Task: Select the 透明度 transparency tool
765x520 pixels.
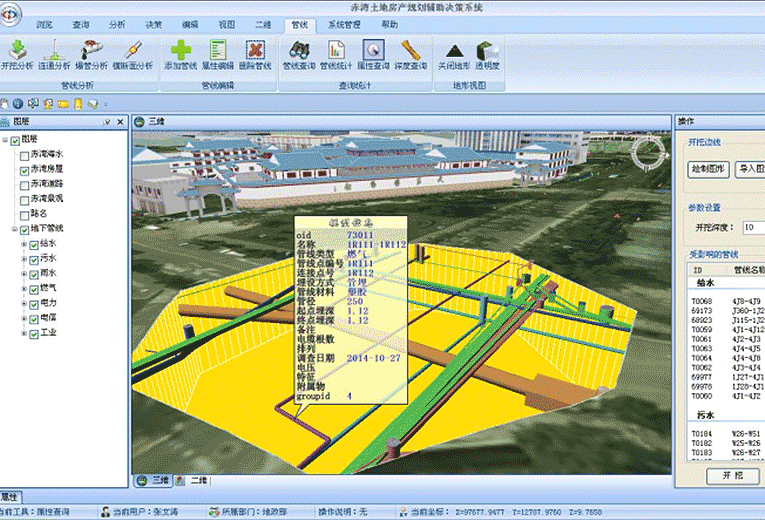Action: coord(488,52)
